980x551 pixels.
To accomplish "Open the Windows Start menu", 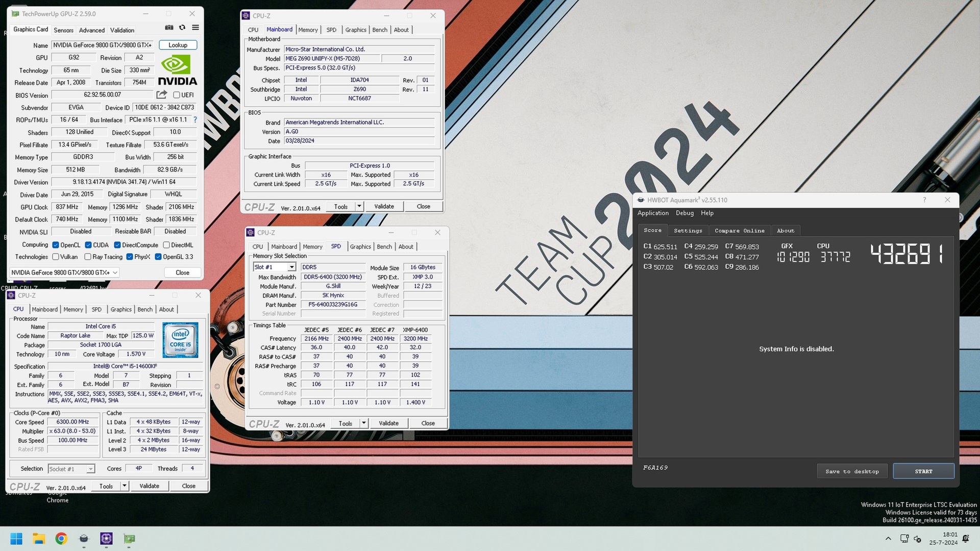I will [16, 539].
